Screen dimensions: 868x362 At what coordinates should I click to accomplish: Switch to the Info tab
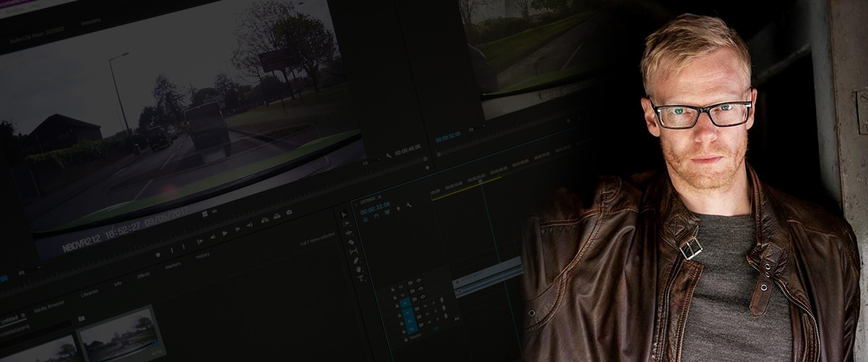[x=118, y=283]
